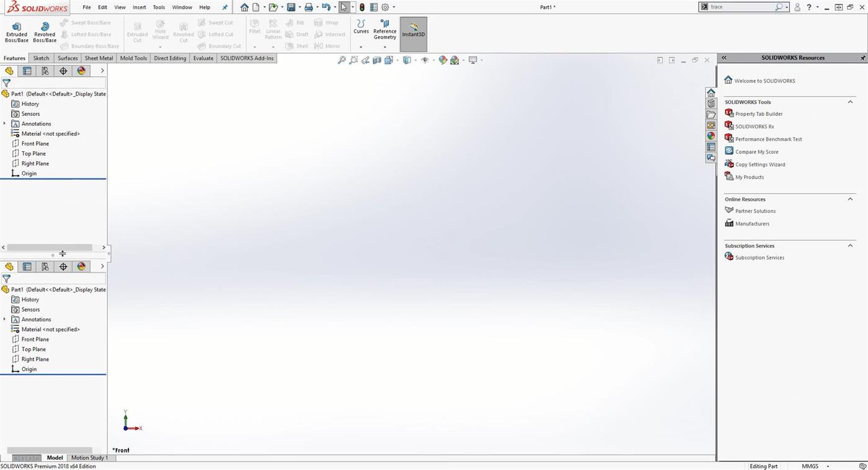Click the Edit Appearance color tool

pos(443,60)
